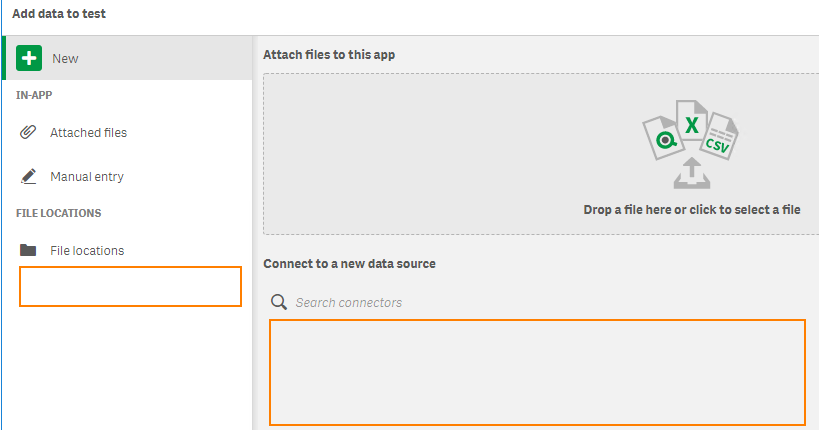The width and height of the screenshot is (819, 430).
Task: Click the paperclip icon for Attached files
Action: 29,132
